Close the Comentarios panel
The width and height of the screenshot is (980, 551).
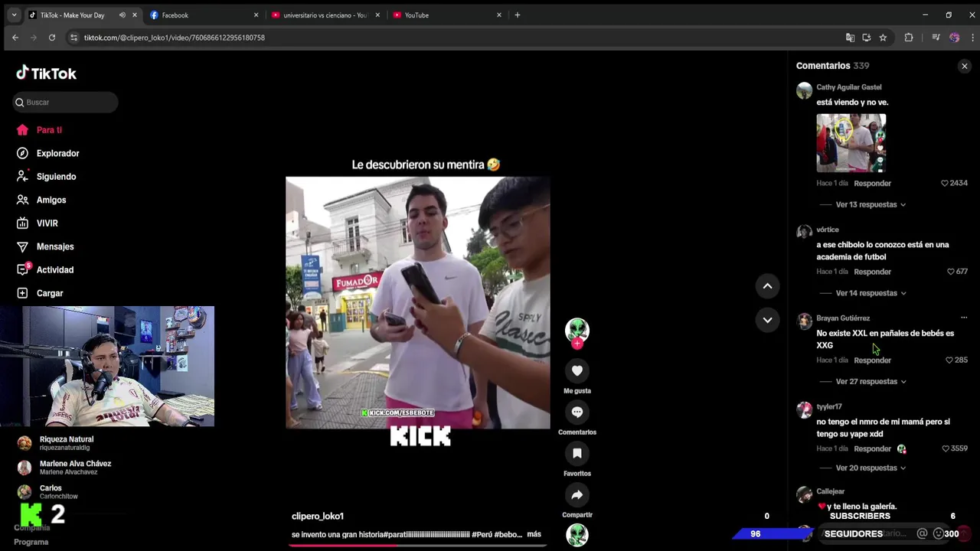click(965, 67)
